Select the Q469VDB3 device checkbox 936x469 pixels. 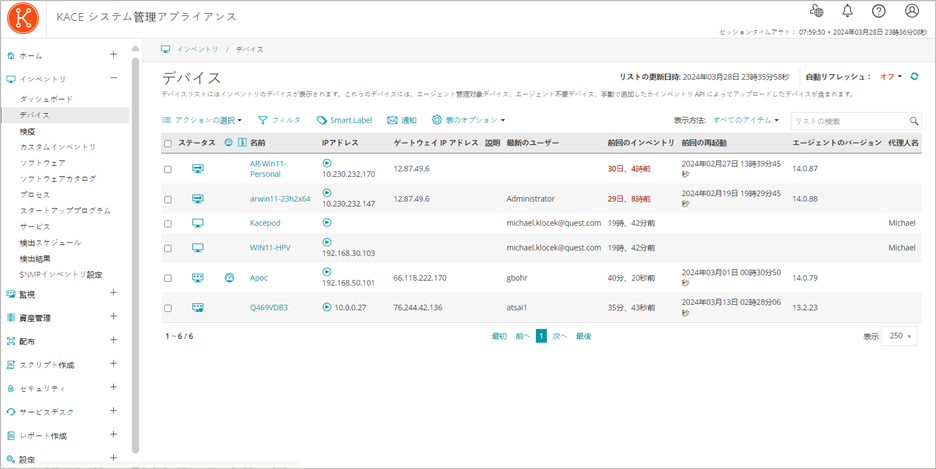[168, 308]
